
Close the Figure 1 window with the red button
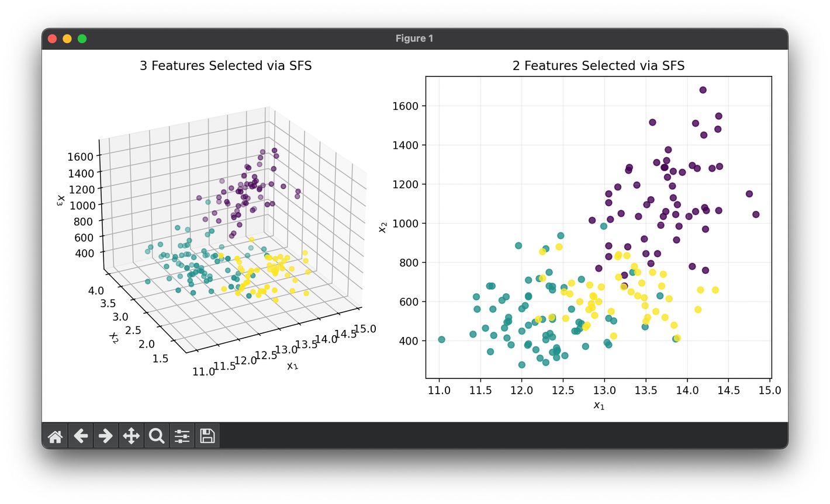(x=52, y=39)
